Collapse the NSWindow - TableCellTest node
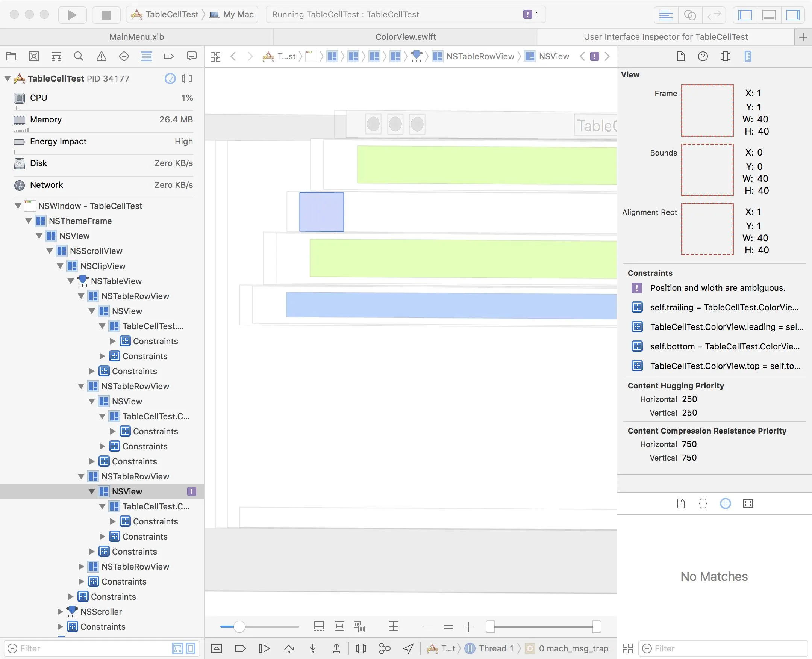Viewport: 812px width, 659px height. pos(18,206)
